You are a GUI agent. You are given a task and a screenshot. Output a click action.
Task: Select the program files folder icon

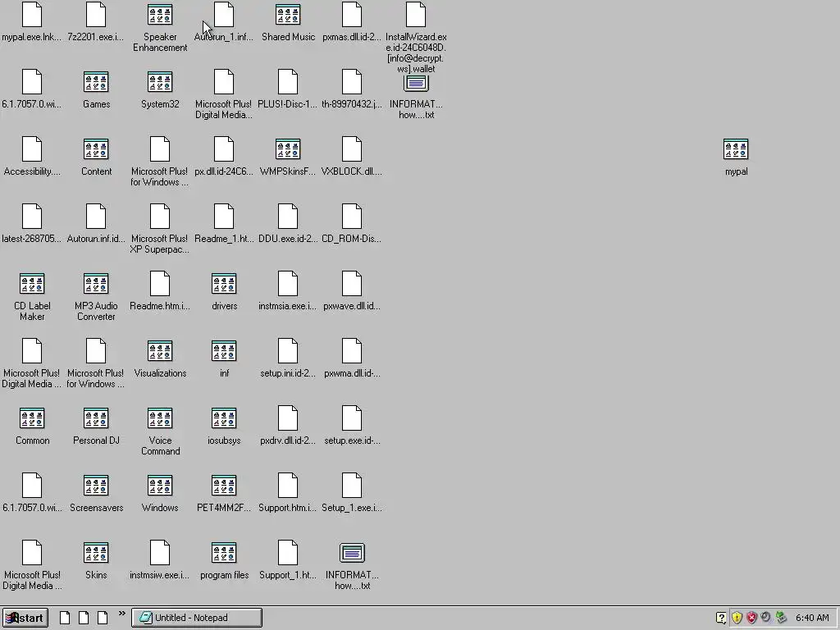(224, 552)
